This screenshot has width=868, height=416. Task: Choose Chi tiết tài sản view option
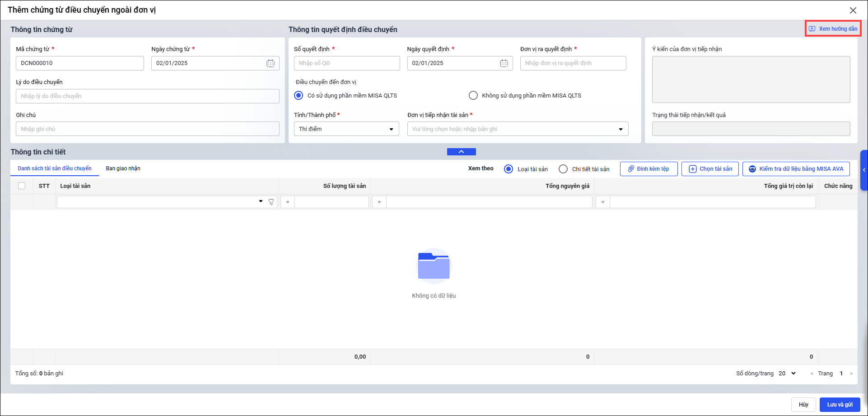pyautogui.click(x=563, y=169)
